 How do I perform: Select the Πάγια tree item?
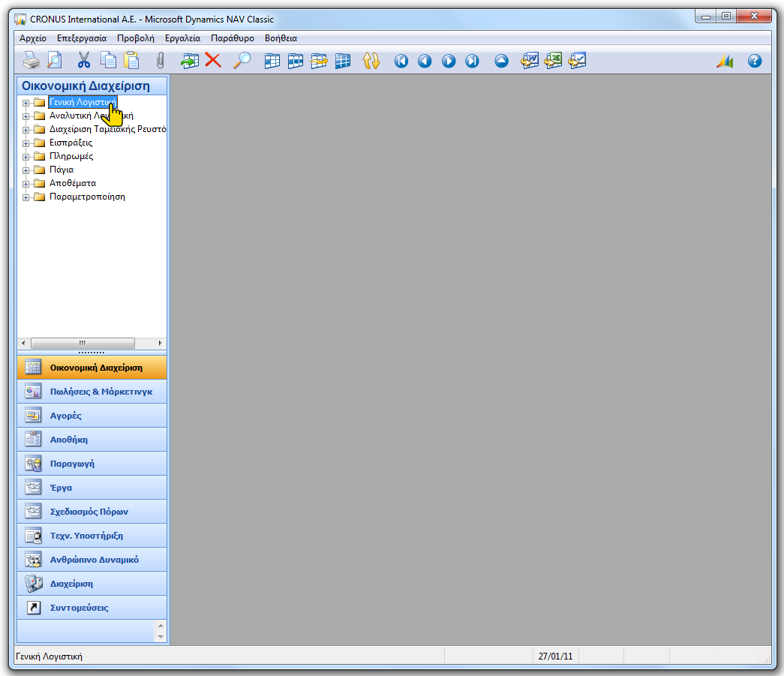(62, 170)
